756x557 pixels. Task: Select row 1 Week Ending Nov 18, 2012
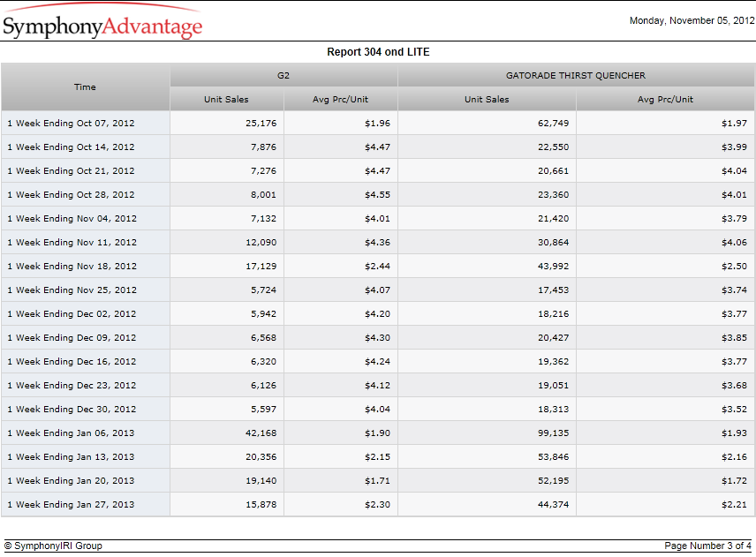[x=378, y=266]
